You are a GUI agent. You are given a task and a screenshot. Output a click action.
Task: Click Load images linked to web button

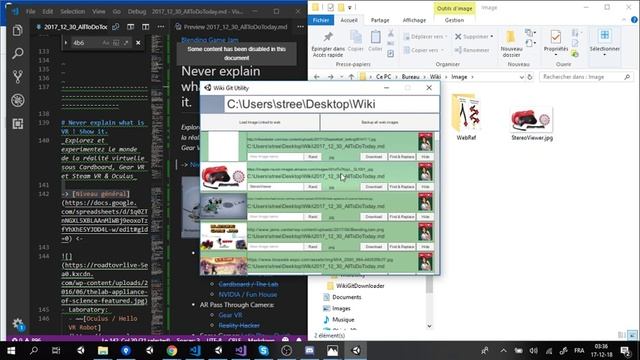tap(260, 122)
